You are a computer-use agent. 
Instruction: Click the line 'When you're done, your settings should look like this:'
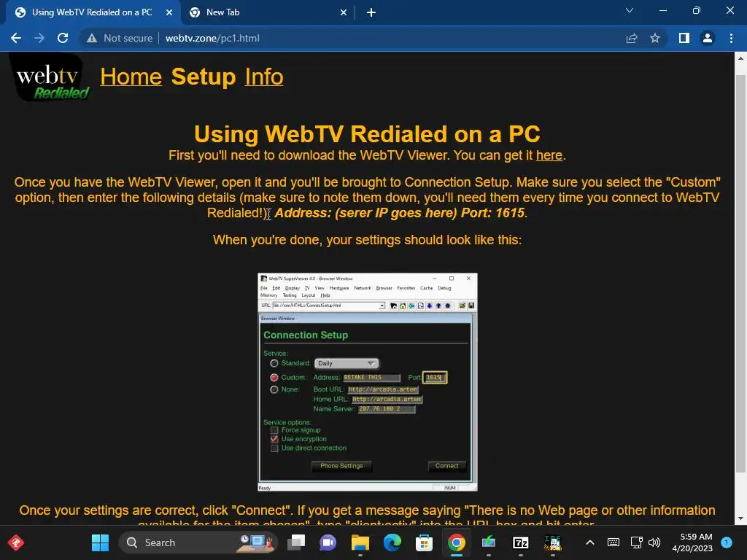[x=368, y=239]
